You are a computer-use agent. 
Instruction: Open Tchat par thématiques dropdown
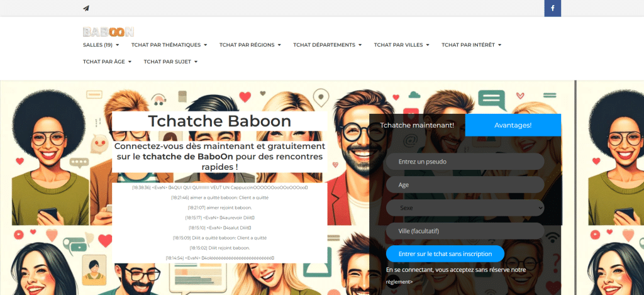point(169,45)
